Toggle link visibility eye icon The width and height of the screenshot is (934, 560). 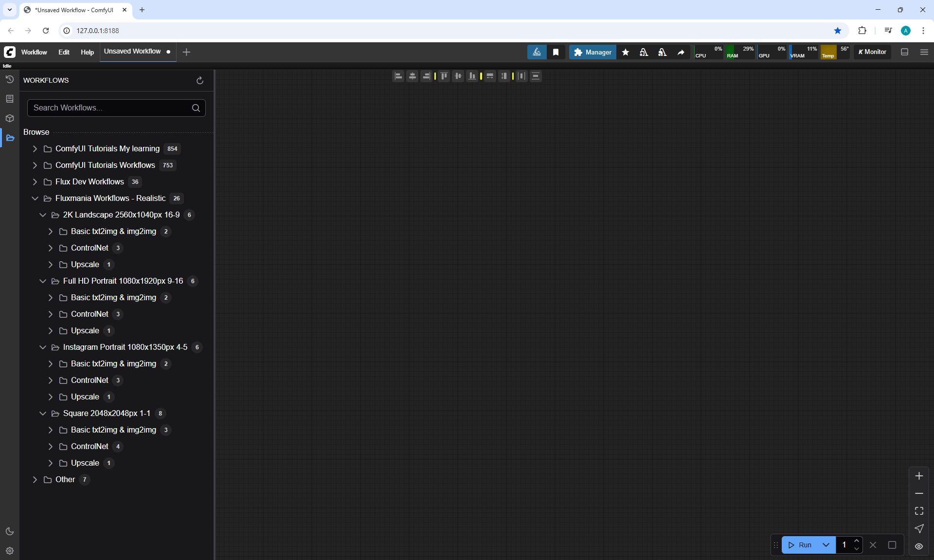coord(919,546)
